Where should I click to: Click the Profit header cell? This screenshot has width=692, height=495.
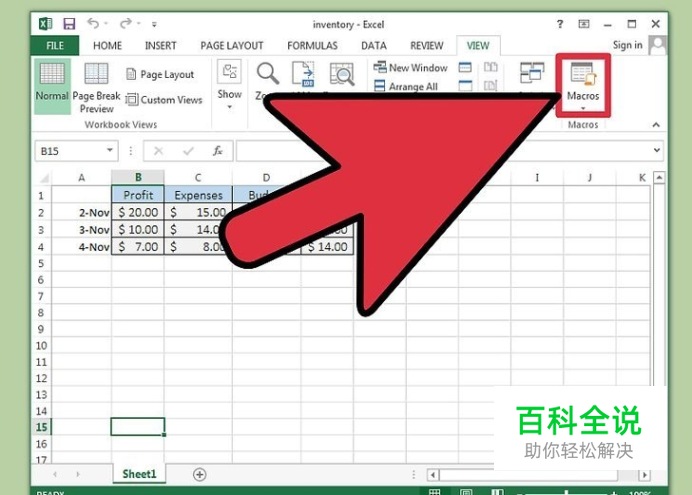[x=138, y=195]
